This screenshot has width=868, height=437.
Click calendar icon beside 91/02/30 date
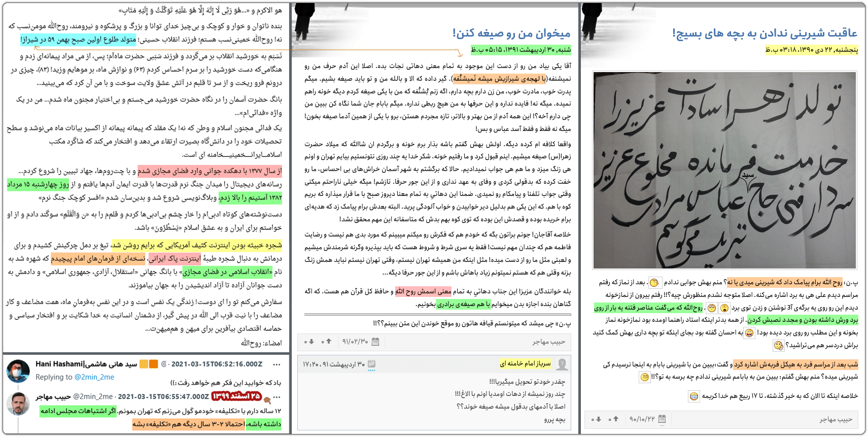click(375, 342)
